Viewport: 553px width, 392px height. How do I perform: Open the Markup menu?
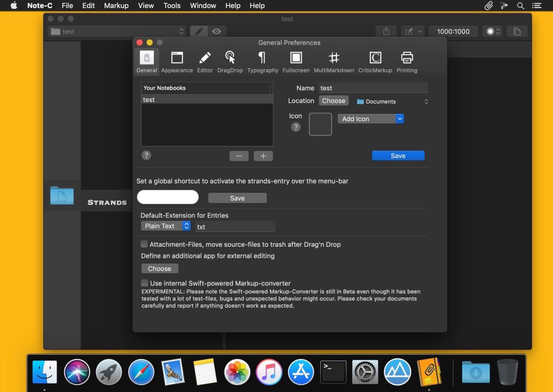pyautogui.click(x=116, y=5)
